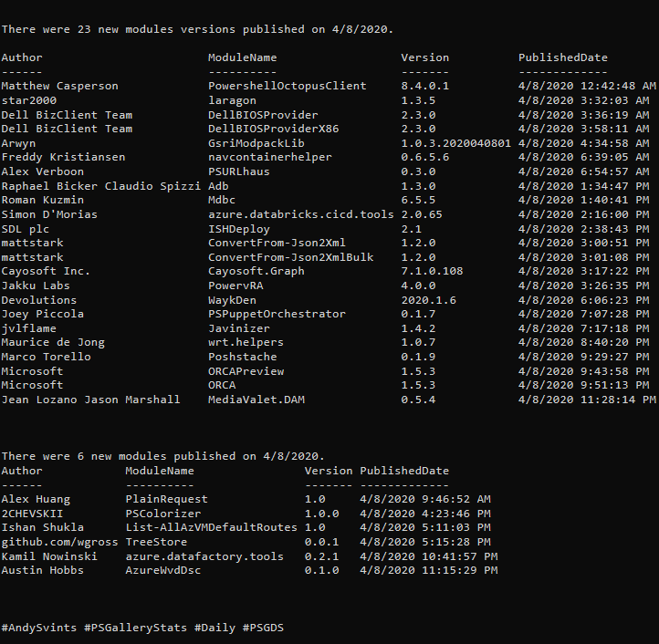Select the DellBIOSProviderX86 module name

(x=273, y=129)
